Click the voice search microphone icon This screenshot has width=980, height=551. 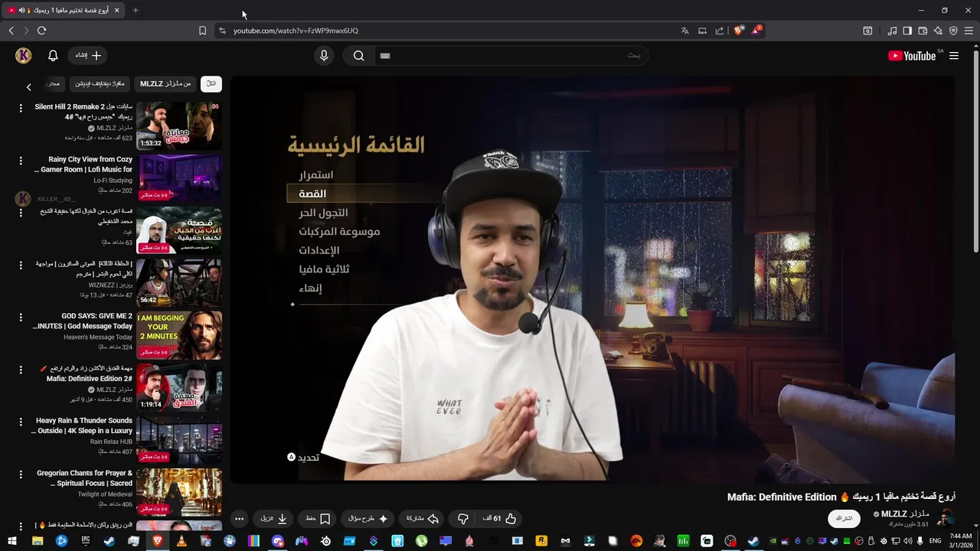[324, 55]
